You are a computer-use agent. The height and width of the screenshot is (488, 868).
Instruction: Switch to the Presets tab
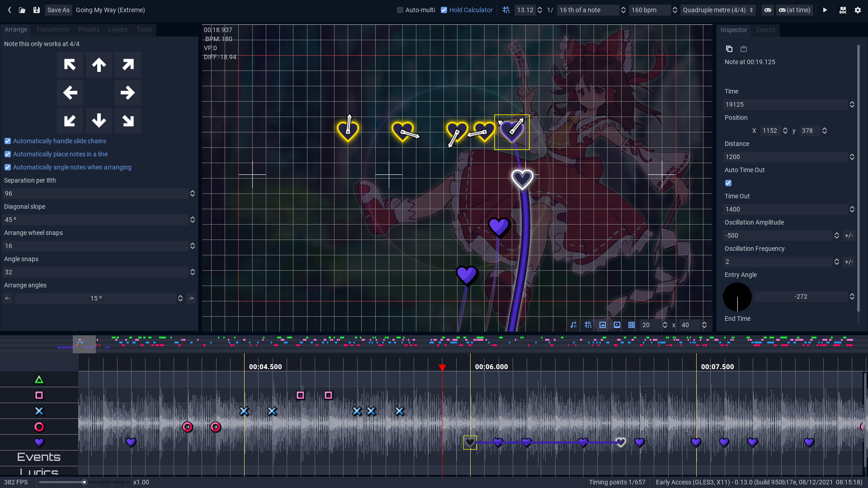(x=89, y=29)
